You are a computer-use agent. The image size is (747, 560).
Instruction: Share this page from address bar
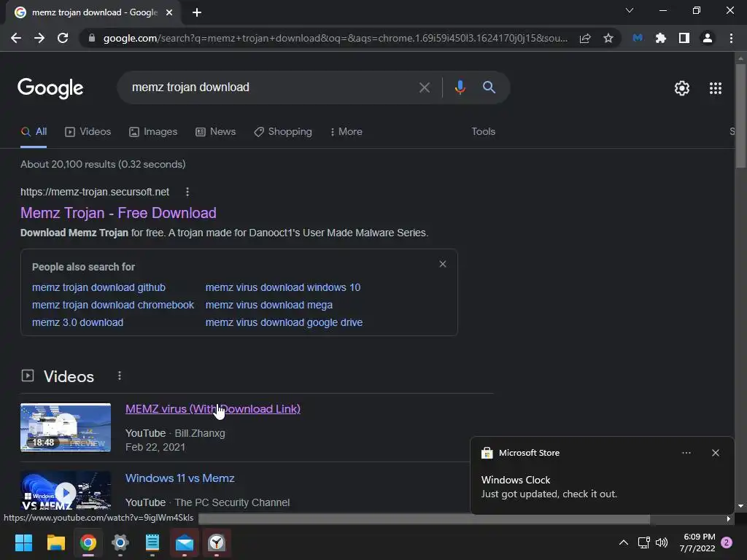585,38
